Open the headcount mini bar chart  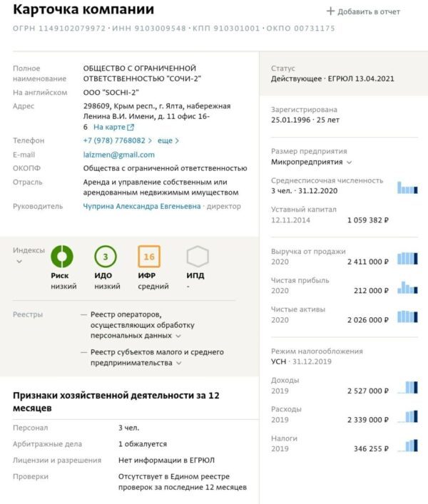point(407,187)
